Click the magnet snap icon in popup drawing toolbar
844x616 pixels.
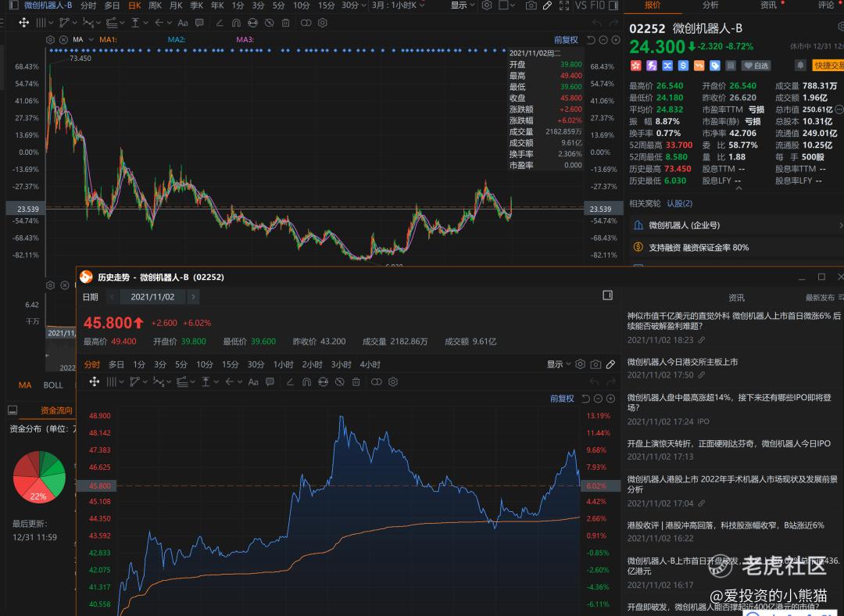click(x=306, y=381)
